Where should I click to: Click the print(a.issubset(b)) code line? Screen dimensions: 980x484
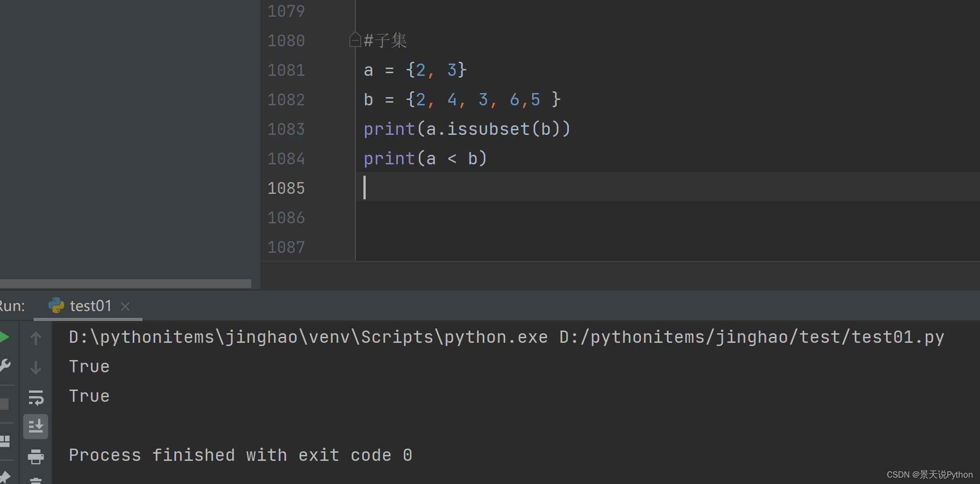pyautogui.click(x=467, y=129)
